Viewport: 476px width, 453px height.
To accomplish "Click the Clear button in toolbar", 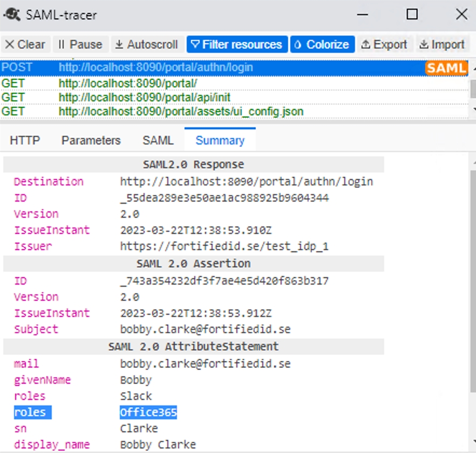I will click(25, 44).
